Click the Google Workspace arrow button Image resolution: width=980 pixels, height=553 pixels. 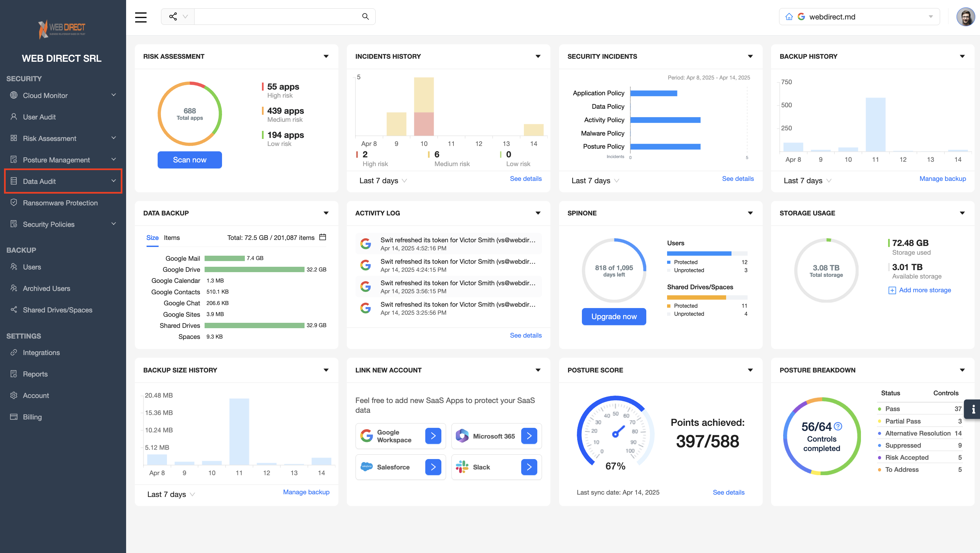click(433, 436)
